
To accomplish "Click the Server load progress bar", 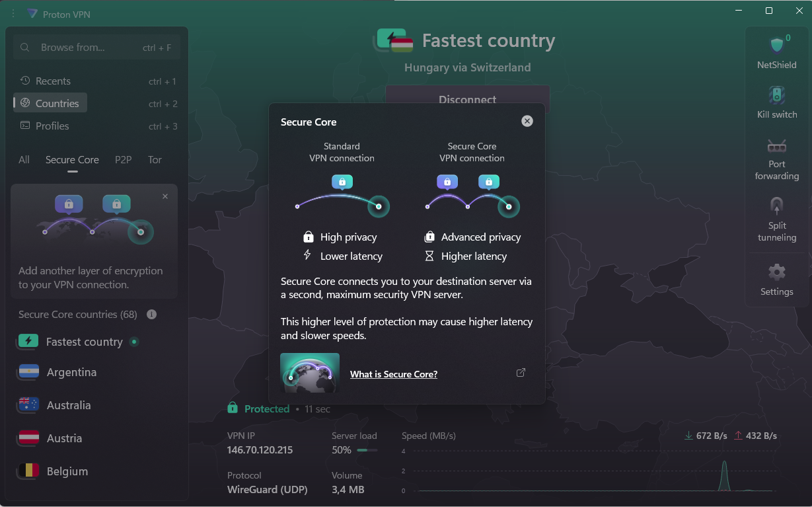I will click(x=367, y=450).
